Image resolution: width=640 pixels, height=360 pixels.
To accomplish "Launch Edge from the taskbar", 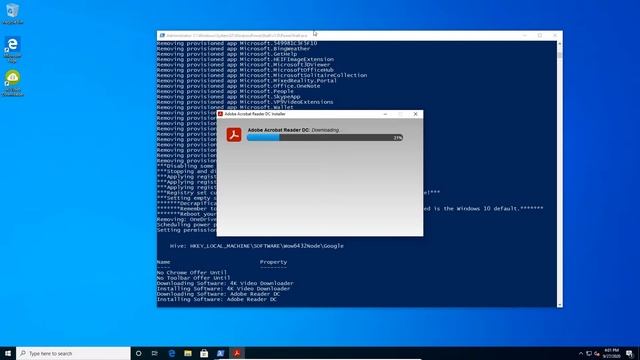I will (x=171, y=353).
